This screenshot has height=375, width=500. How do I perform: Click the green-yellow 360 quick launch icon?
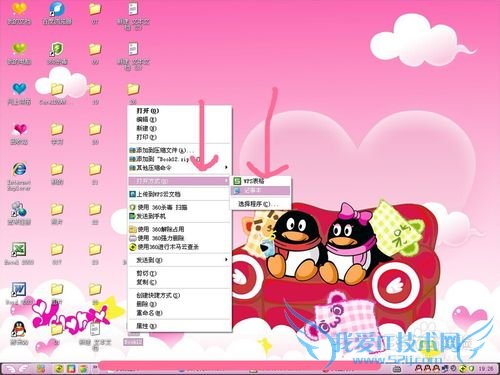click(59, 369)
